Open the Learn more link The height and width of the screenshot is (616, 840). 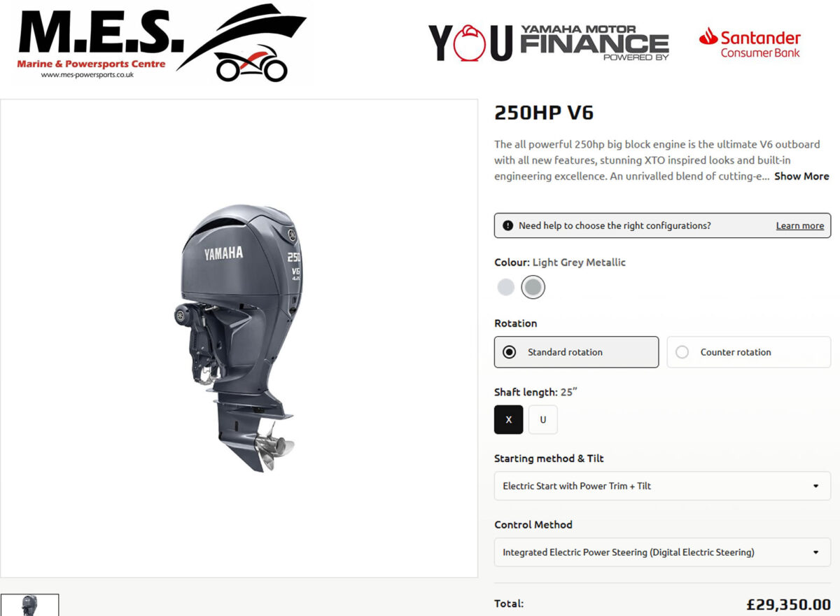pos(799,225)
